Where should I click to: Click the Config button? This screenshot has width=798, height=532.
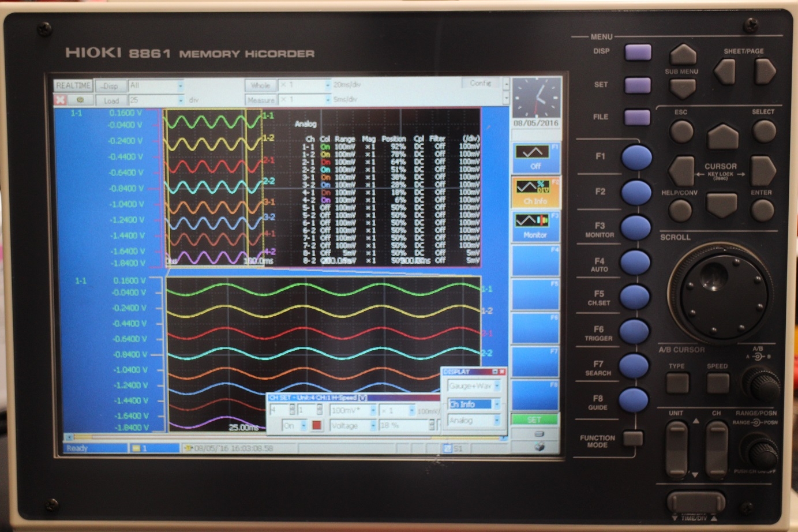pyautogui.click(x=481, y=83)
